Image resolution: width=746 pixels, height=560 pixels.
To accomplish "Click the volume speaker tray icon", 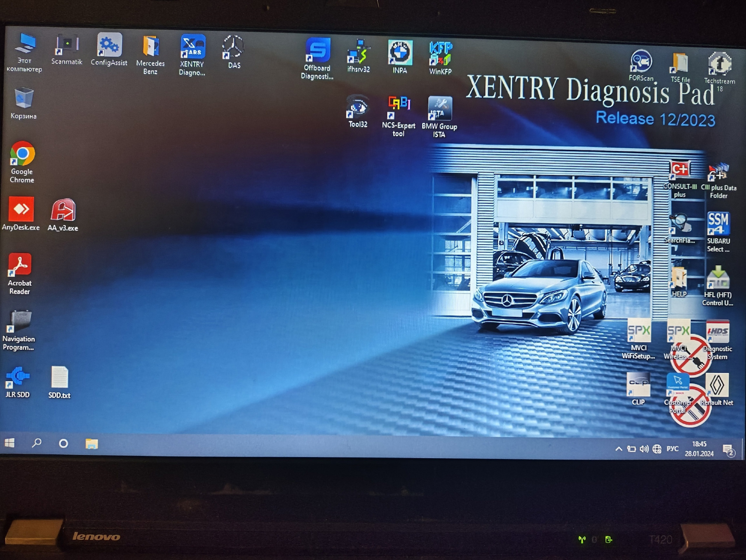I will [644, 449].
